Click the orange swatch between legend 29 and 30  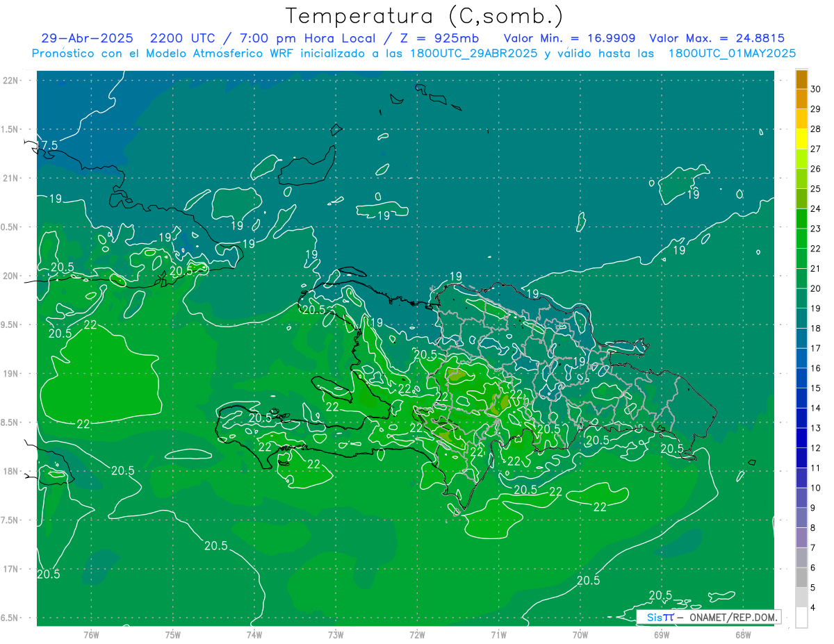click(801, 99)
